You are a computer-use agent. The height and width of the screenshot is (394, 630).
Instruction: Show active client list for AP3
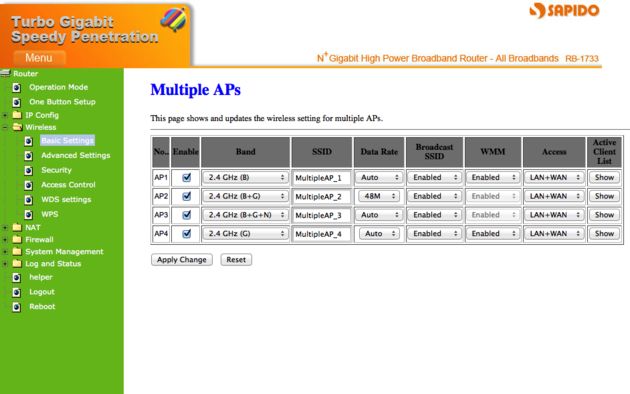(x=604, y=215)
